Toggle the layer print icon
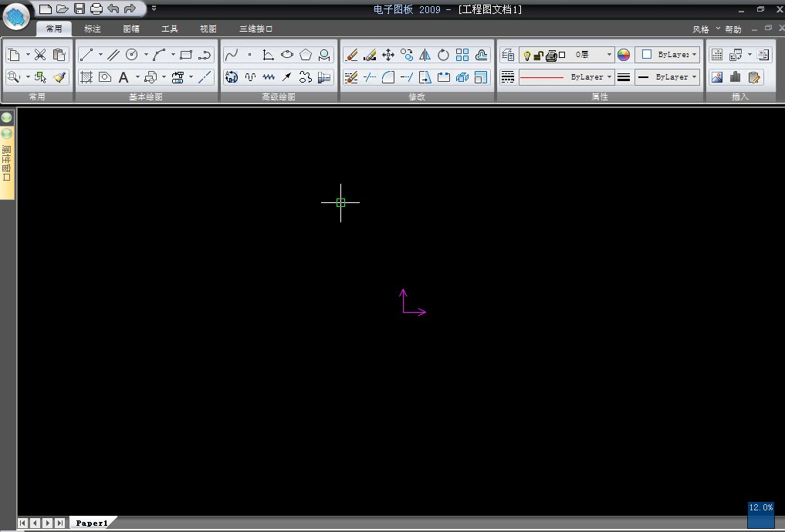The image size is (785, 532). 551,56
